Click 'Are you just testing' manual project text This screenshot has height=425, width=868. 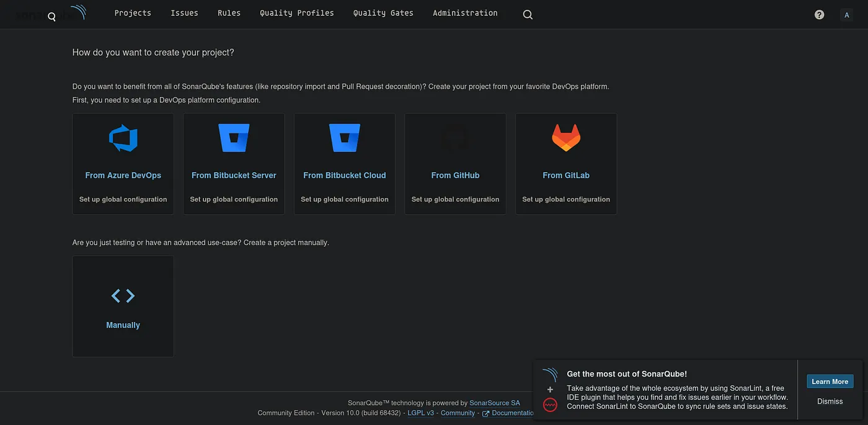201,243
